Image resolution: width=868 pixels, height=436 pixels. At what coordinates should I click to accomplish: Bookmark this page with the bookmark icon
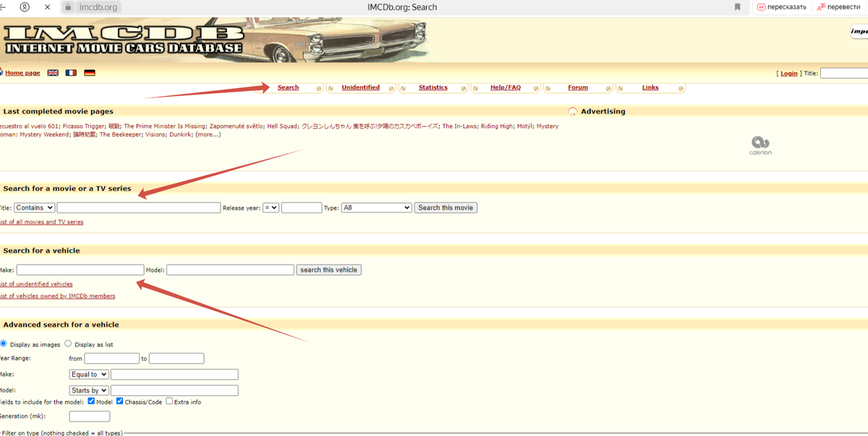pos(737,7)
